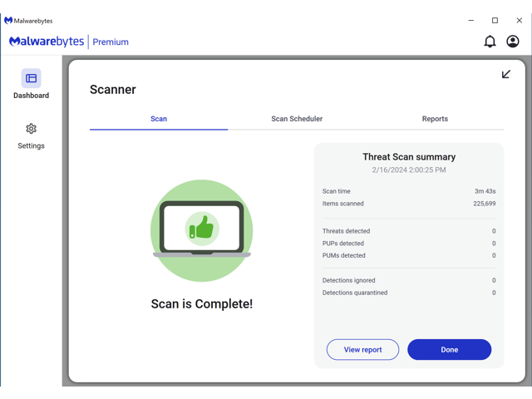Open the account profile icon
This screenshot has width=532, height=399.
[513, 42]
